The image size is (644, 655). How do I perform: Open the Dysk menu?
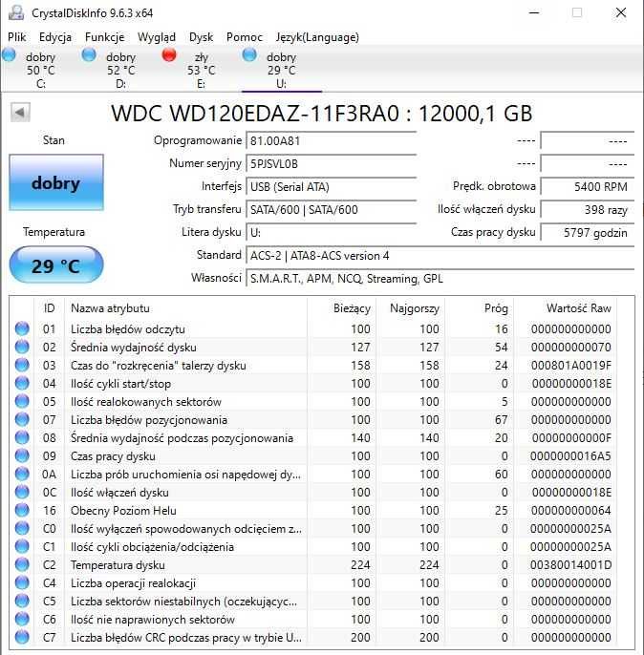click(x=201, y=37)
